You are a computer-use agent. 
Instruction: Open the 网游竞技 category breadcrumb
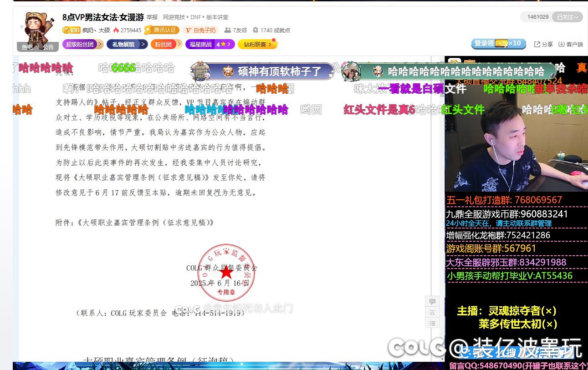[x=174, y=17]
